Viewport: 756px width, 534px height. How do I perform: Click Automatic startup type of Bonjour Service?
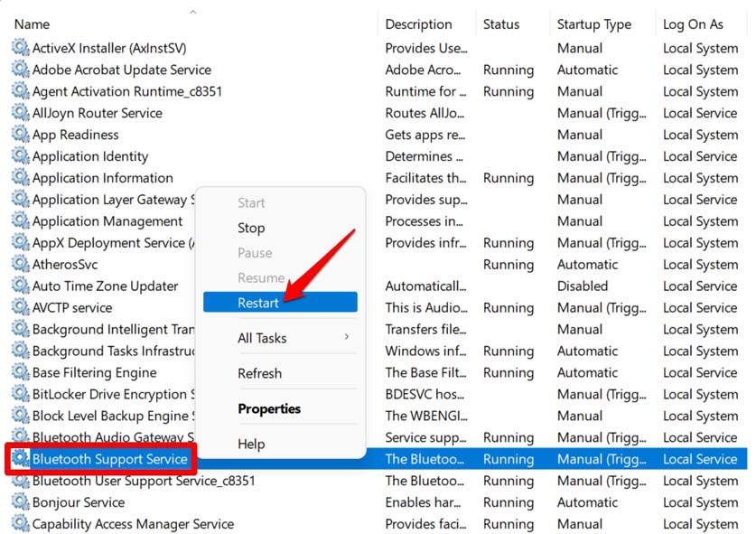[x=587, y=502]
